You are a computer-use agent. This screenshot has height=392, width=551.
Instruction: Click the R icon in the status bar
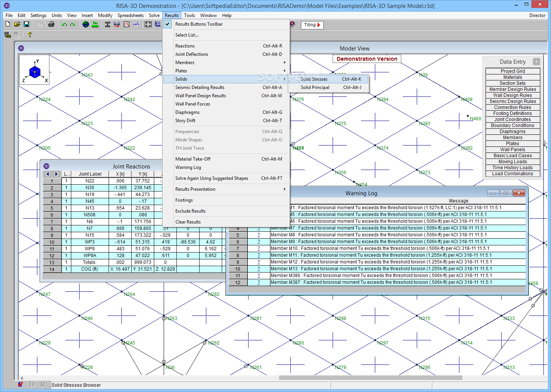[43, 384]
